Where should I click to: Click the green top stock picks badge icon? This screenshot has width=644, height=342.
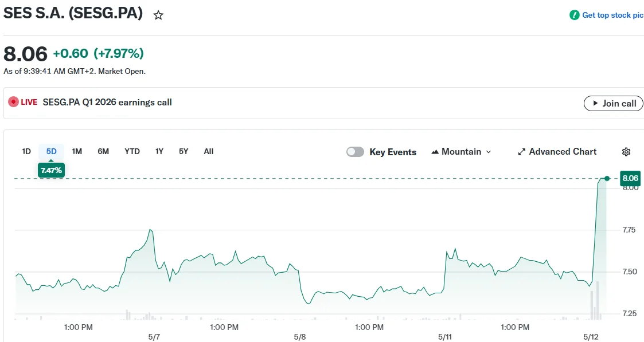coord(574,15)
